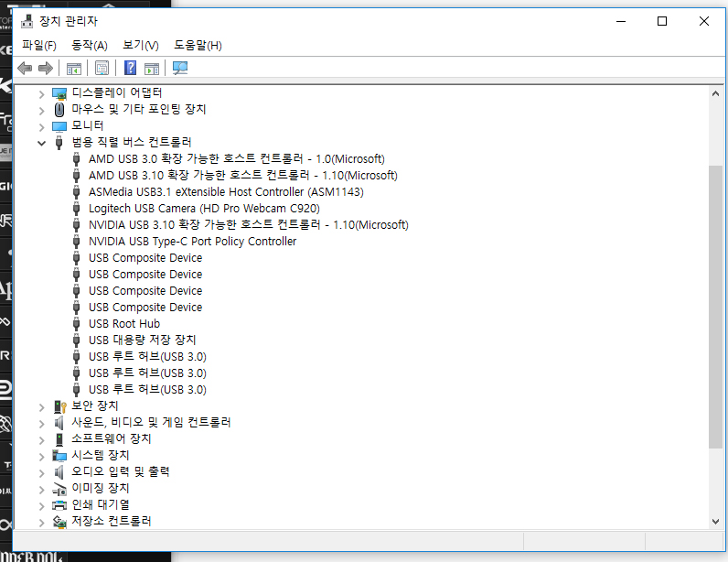
Task: Select the Logitech USB Camera C920 device icon
Action: [x=77, y=209]
